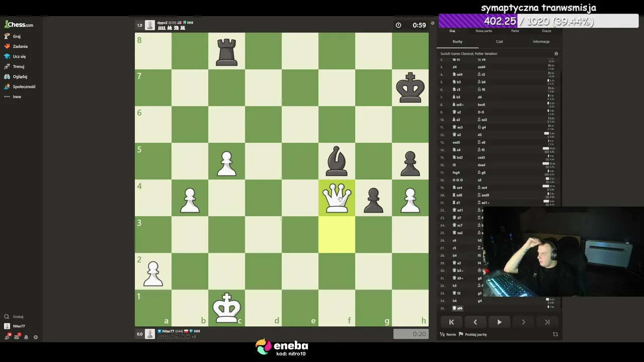The image size is (644, 362).
Task: Open the Oglądaj watch menu
Action: click(x=16, y=76)
